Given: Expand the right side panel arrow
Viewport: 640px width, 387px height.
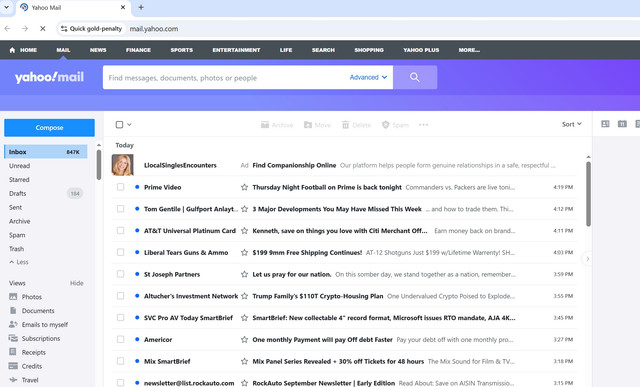Looking at the screenshot, I should point(587,259).
